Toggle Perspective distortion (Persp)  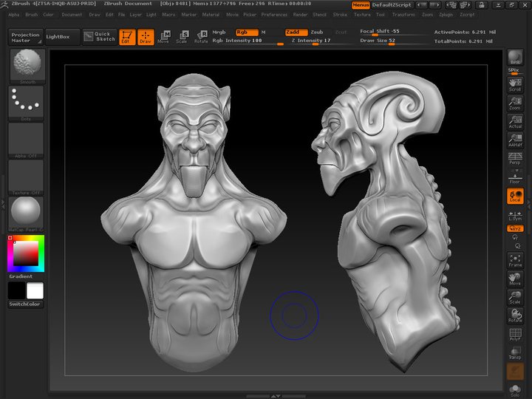coord(515,158)
